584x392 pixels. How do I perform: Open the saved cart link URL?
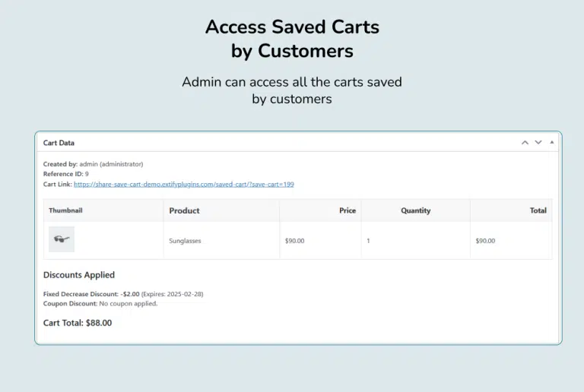coord(184,184)
